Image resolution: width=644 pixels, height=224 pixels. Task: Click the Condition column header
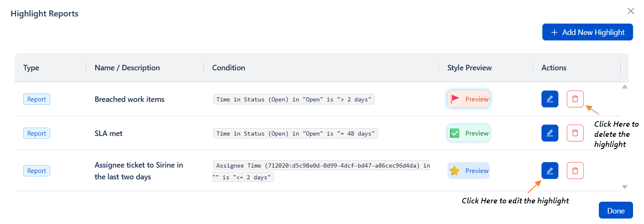(229, 68)
